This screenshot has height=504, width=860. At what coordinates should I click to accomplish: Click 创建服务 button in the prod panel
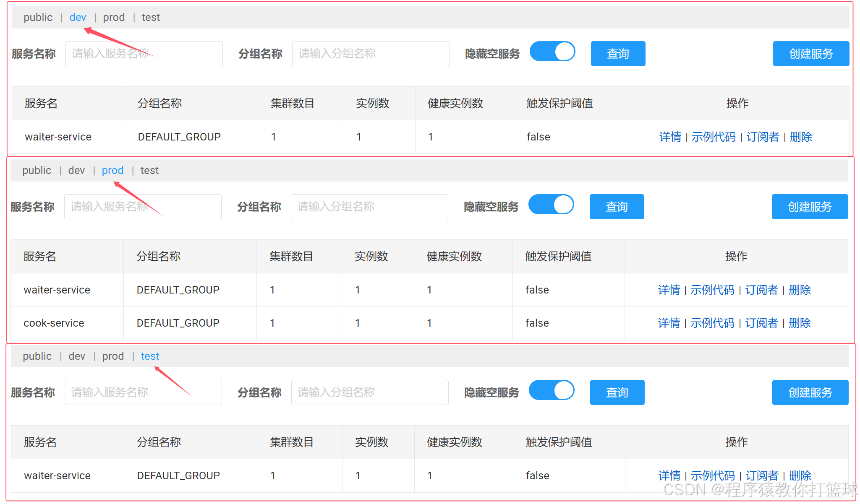pyautogui.click(x=809, y=207)
